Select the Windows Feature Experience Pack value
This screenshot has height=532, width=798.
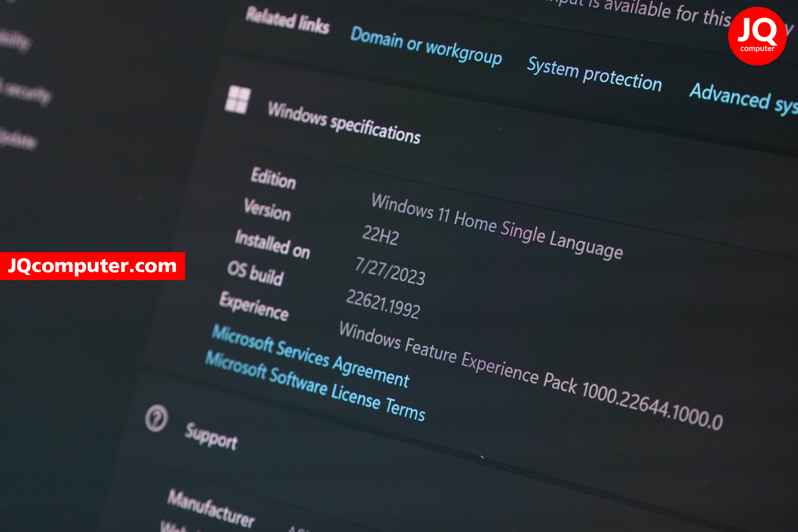(x=531, y=375)
